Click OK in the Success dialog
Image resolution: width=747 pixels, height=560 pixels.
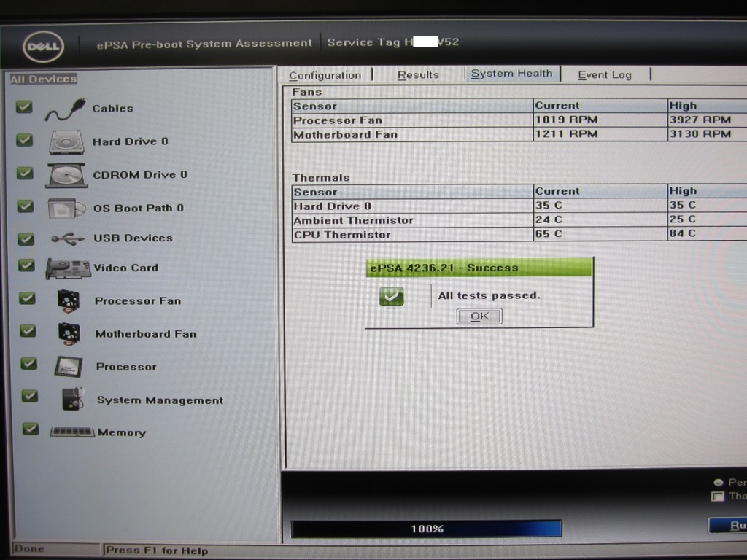click(x=479, y=316)
